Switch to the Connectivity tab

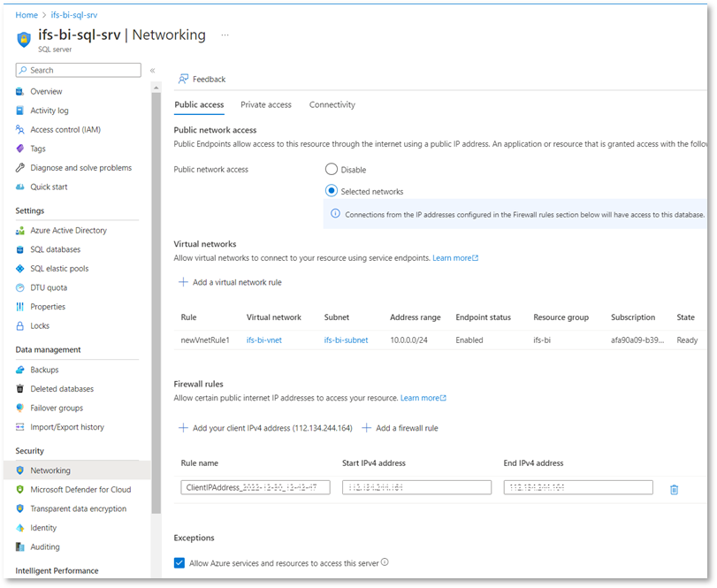point(332,104)
